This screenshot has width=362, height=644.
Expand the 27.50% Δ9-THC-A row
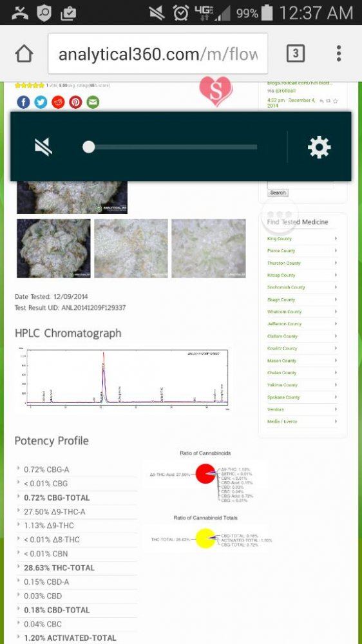point(77,512)
